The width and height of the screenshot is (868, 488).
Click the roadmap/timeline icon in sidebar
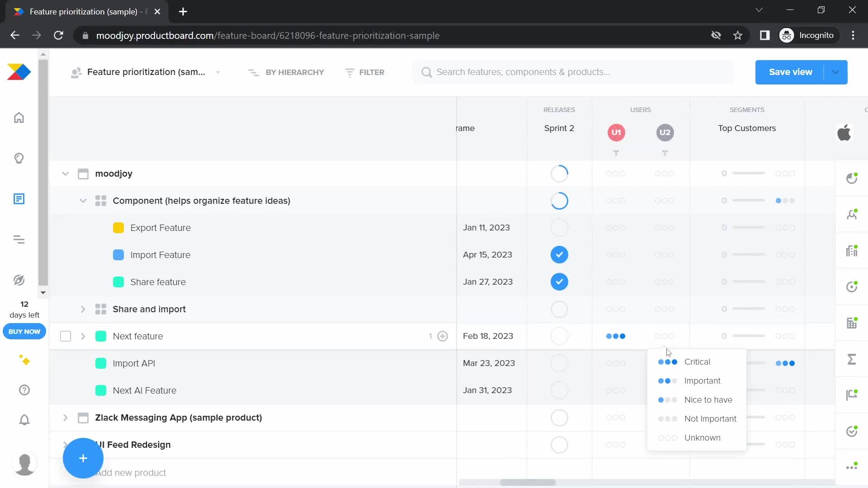(x=19, y=240)
